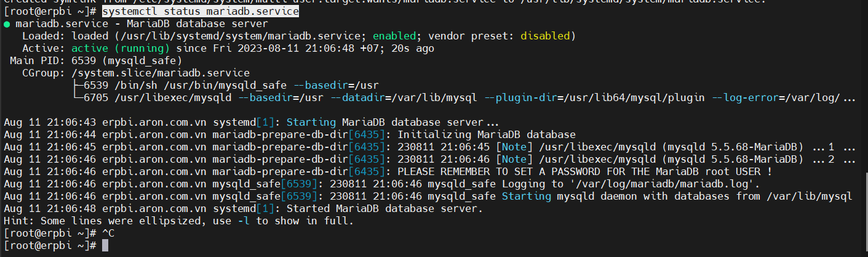Viewport: 868px width, 257px height.
Task: Click the yellow 'disabled' vendor preset text
Action: [x=545, y=36]
